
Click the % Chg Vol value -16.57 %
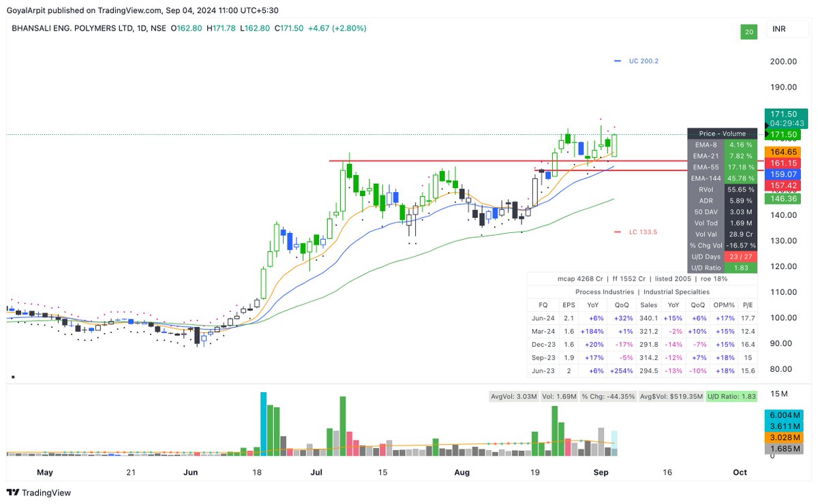tap(740, 245)
